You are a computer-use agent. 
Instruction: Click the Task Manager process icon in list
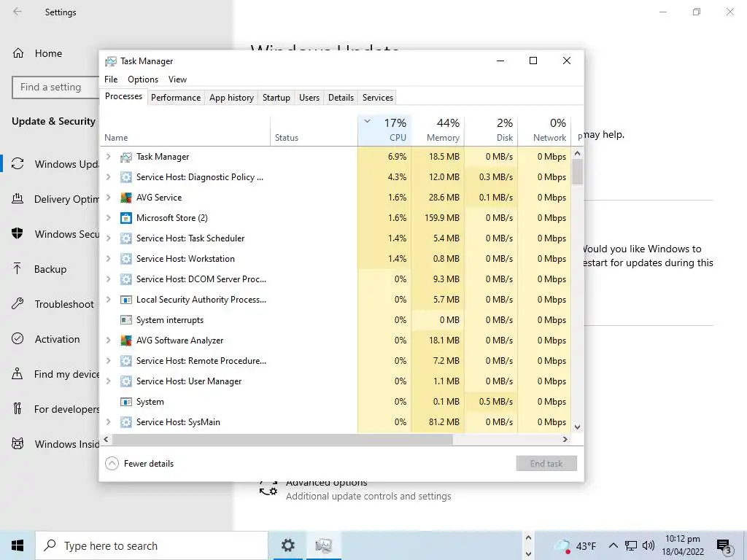click(x=125, y=157)
